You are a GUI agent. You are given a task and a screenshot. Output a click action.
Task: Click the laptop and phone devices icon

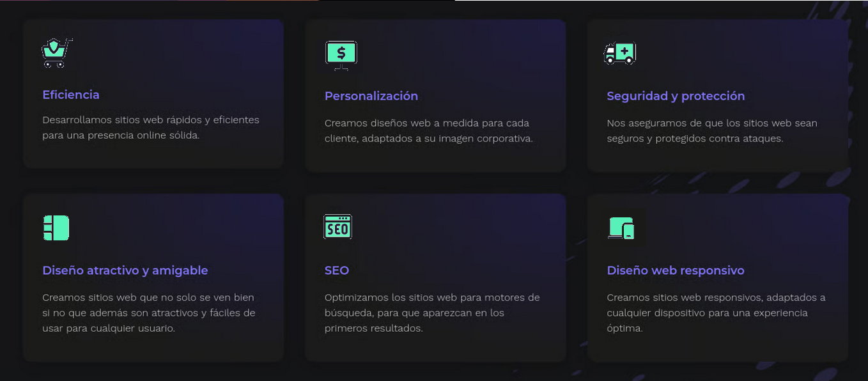pyautogui.click(x=621, y=228)
